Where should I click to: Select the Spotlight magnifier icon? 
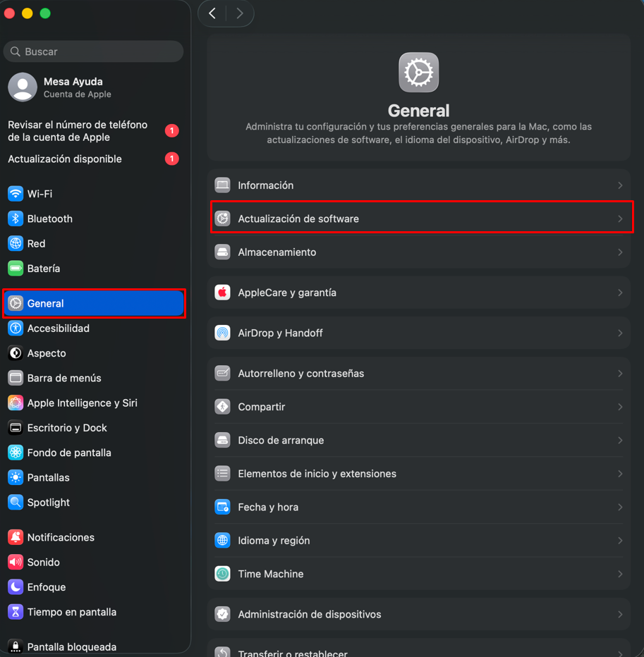point(16,503)
